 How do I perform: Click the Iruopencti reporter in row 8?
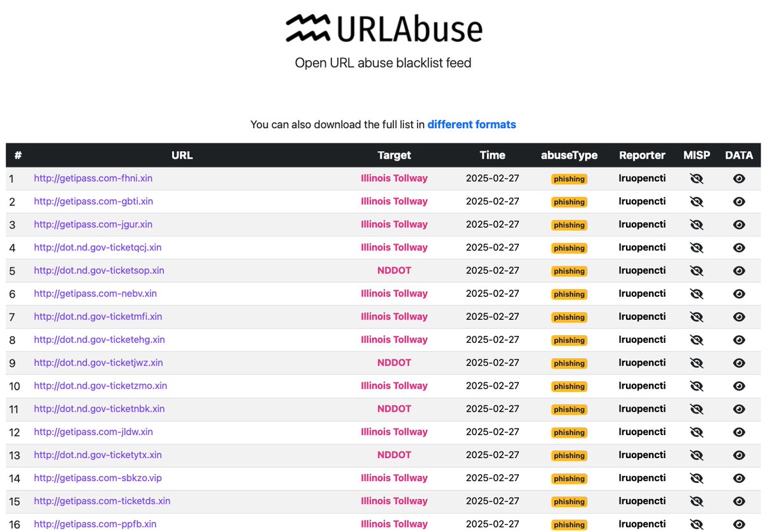[642, 340]
